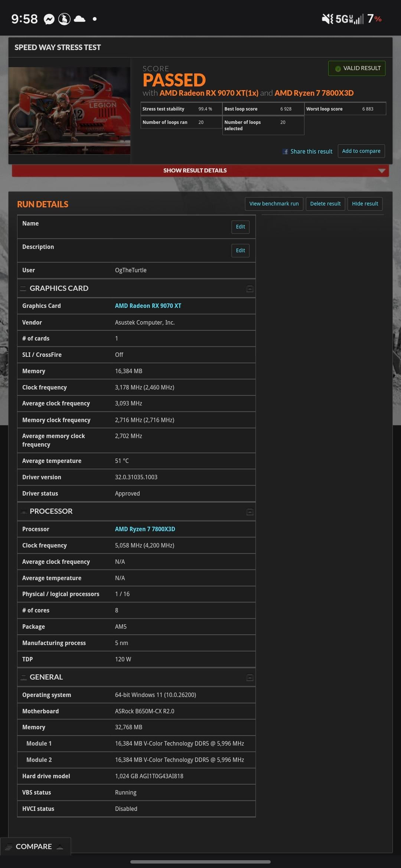Viewport: 401px width, 868px height.
Task: Select TDP value 120 W
Action: [123, 660]
